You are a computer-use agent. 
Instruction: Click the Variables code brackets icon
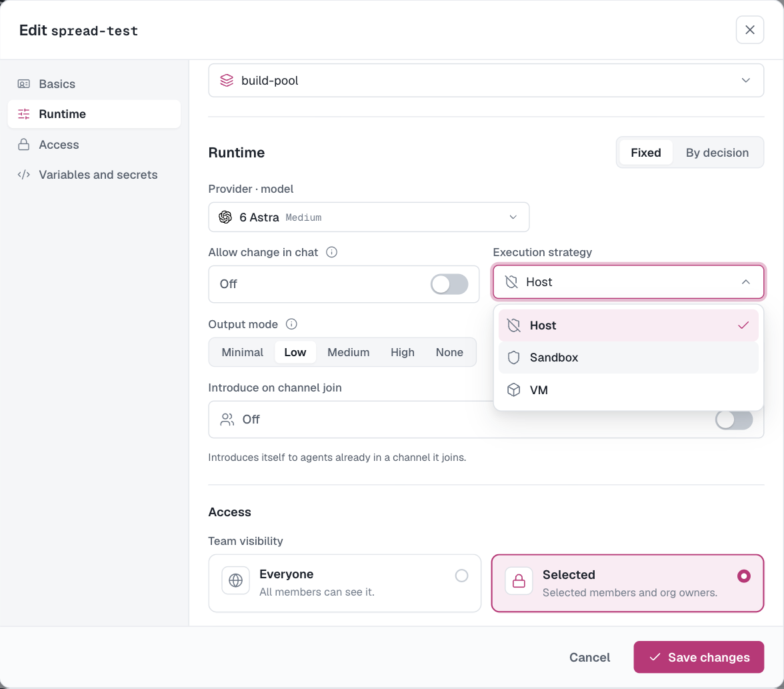23,175
